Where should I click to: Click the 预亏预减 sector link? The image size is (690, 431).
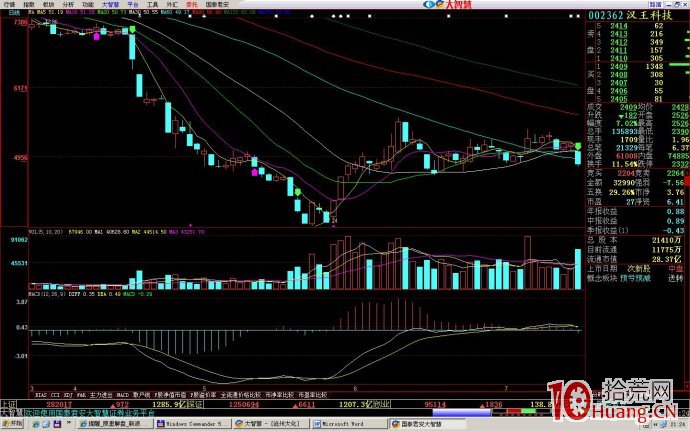coord(635,278)
